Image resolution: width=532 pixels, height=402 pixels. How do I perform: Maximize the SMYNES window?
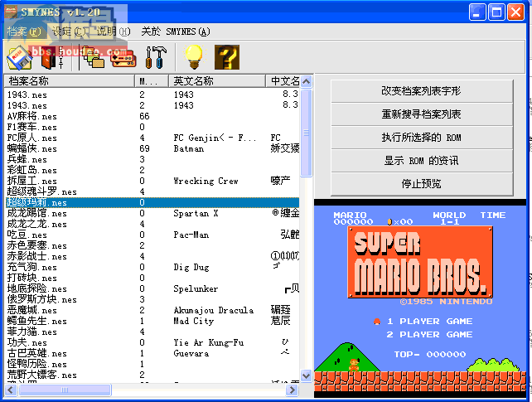tap(496, 12)
